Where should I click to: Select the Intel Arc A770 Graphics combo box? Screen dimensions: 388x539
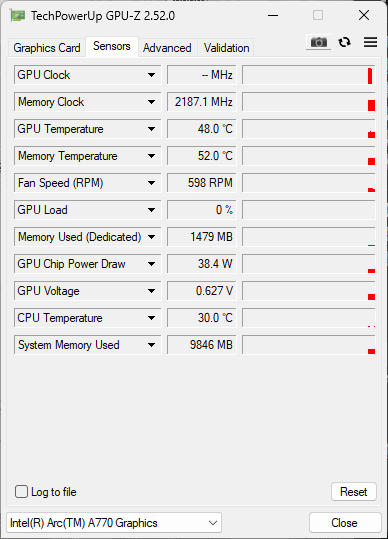pos(114,523)
